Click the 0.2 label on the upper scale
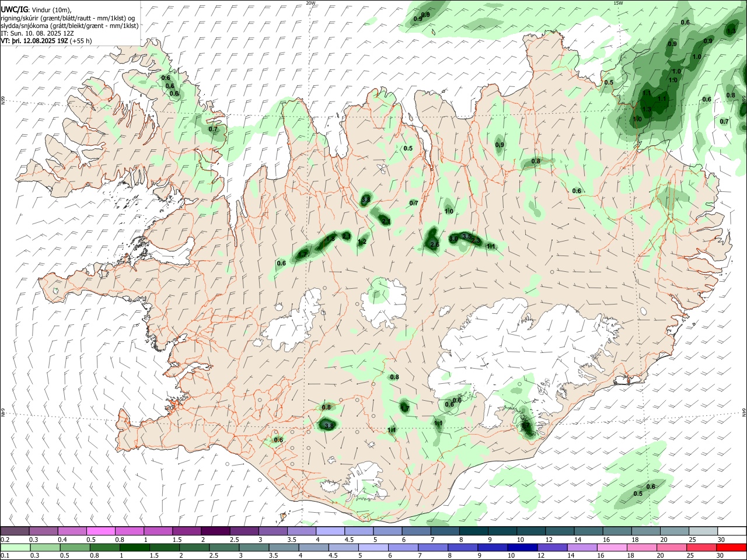747x560 pixels. click(x=5, y=540)
